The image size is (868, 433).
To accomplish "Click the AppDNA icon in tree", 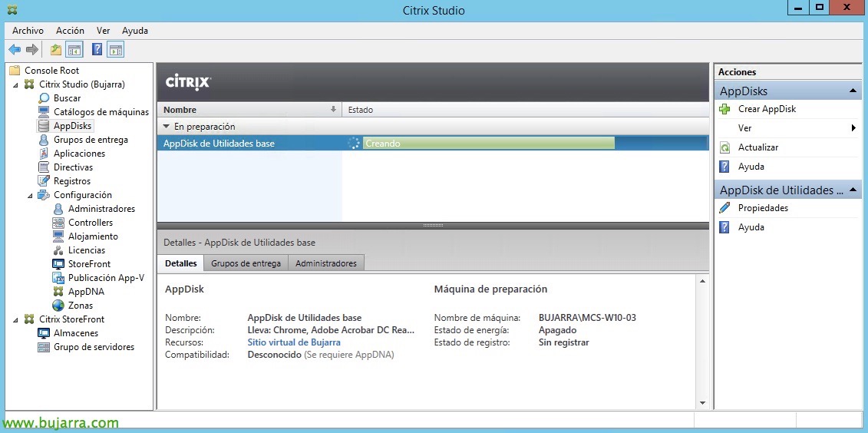I will [58, 292].
